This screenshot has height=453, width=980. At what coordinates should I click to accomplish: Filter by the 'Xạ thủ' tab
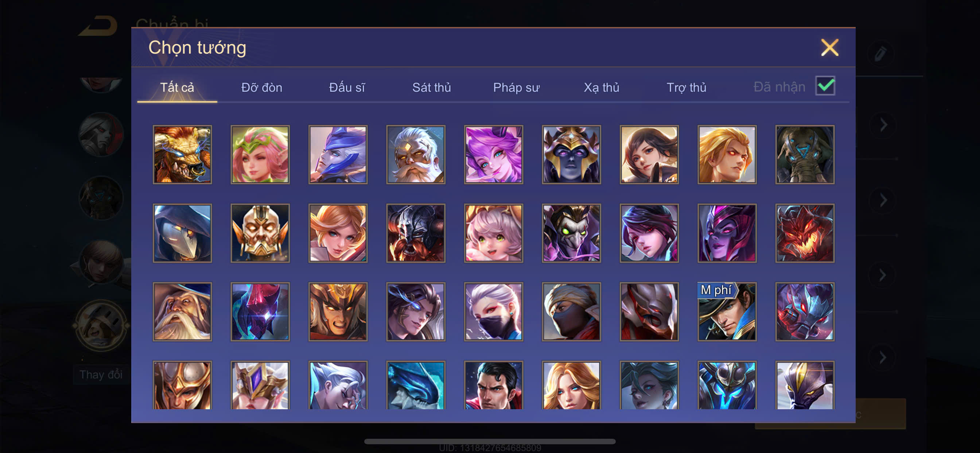click(602, 88)
